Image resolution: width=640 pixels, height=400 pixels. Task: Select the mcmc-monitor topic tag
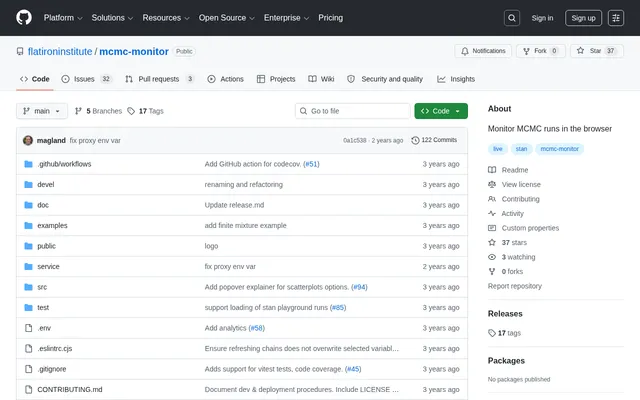tap(560, 149)
